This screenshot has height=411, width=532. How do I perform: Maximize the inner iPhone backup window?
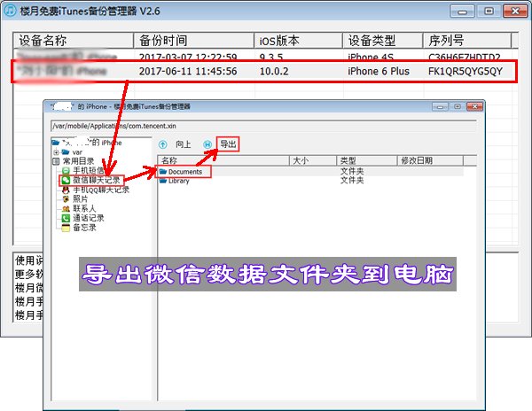[x=458, y=106]
